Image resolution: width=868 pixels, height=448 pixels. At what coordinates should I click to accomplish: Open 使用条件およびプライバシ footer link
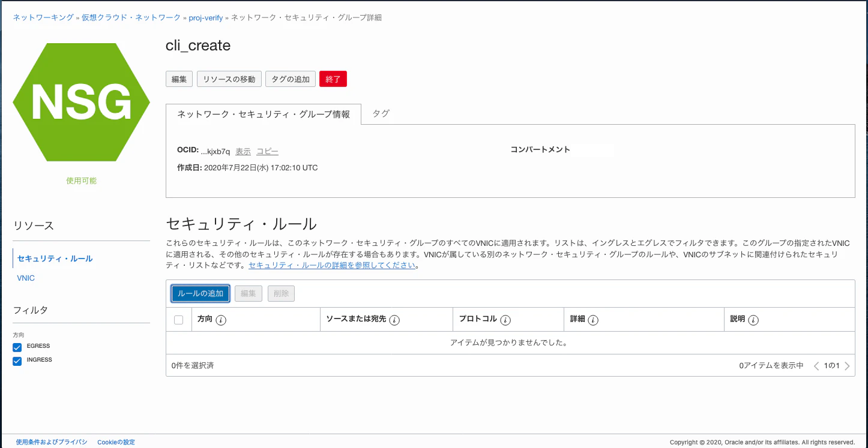(x=52, y=442)
